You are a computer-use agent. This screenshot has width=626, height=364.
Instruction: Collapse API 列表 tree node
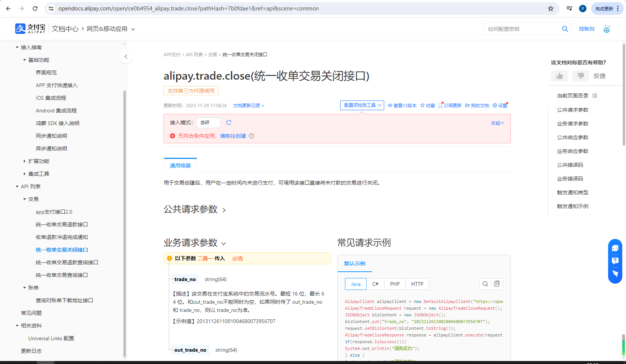click(x=17, y=186)
